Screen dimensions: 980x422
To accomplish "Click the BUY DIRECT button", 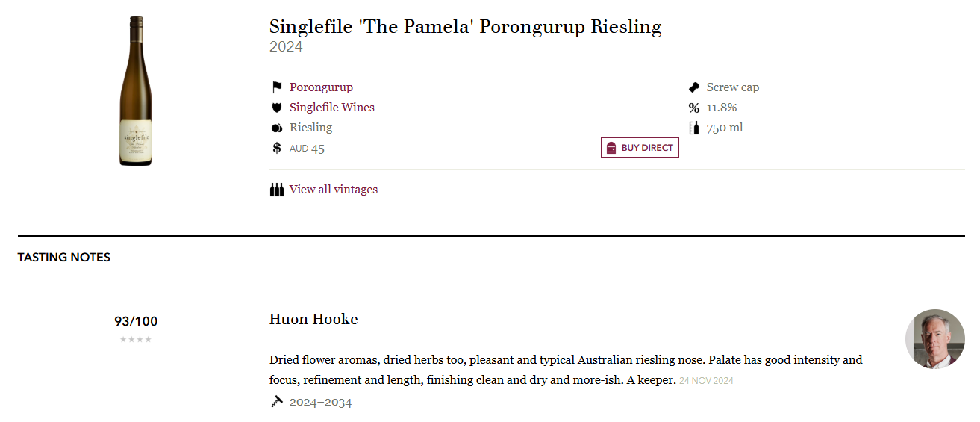I will pyautogui.click(x=640, y=148).
